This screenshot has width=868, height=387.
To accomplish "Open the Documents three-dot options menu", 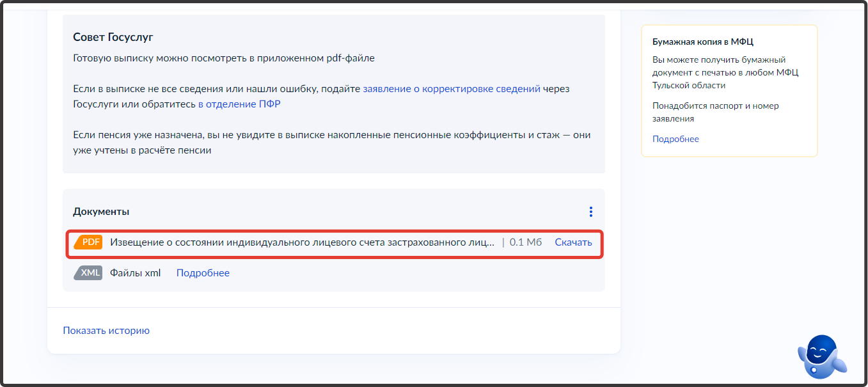I will coord(590,212).
